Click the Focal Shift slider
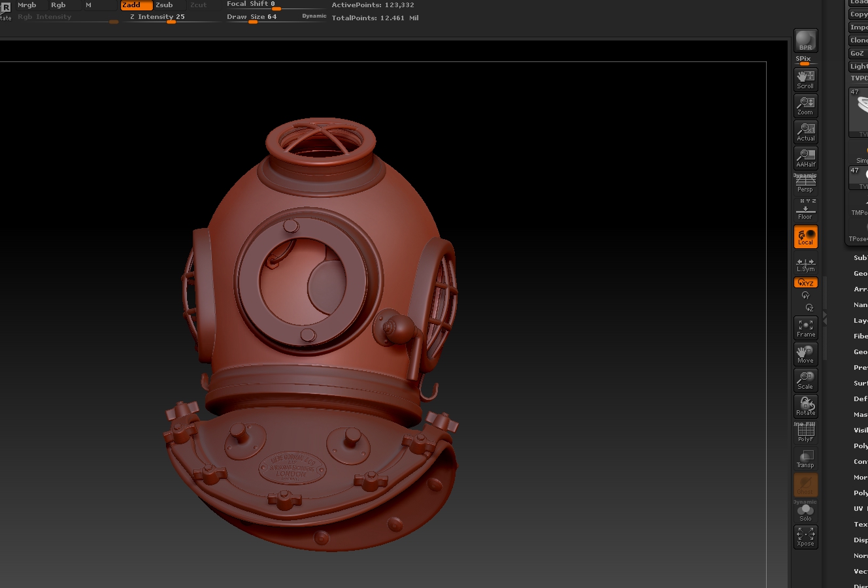 click(x=275, y=5)
